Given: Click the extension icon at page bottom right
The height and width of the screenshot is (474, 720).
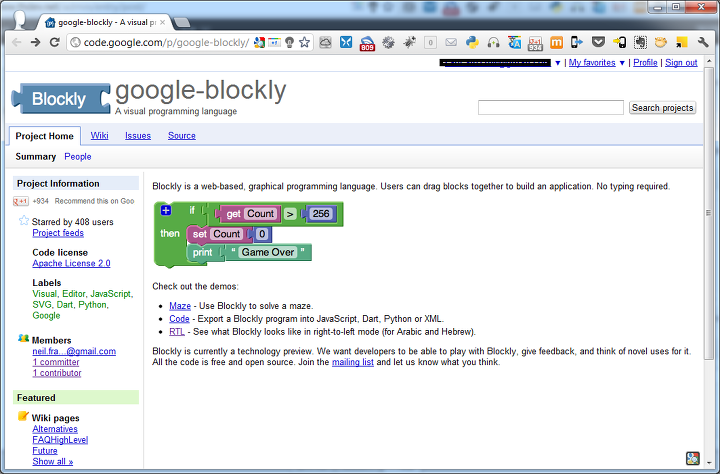Looking at the screenshot, I should click(x=692, y=458).
